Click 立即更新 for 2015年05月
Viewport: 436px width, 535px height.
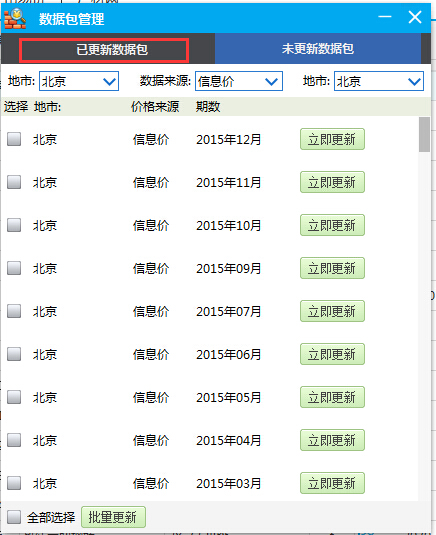pos(332,397)
